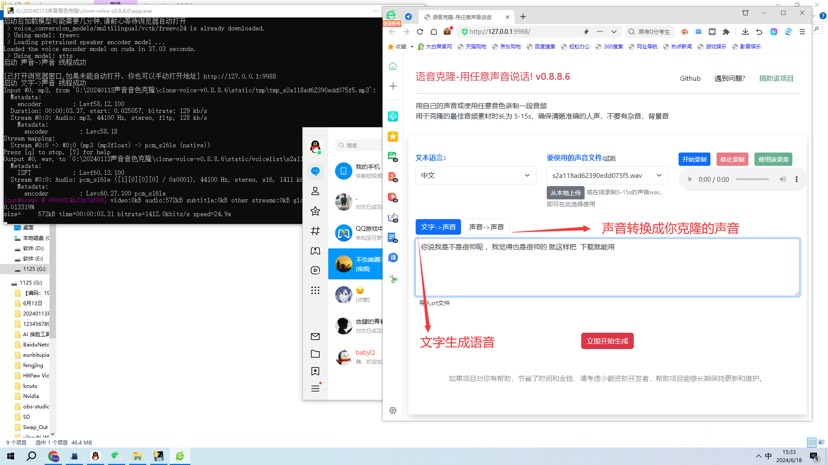Click the audio player progress slider

(x=753, y=180)
